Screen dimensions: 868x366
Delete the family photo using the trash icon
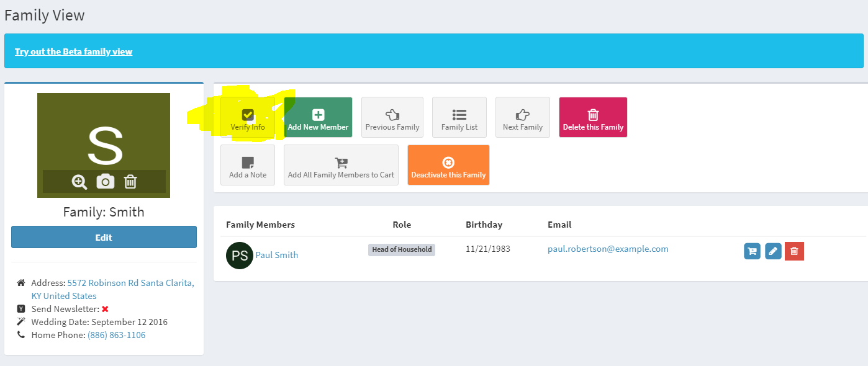129,182
